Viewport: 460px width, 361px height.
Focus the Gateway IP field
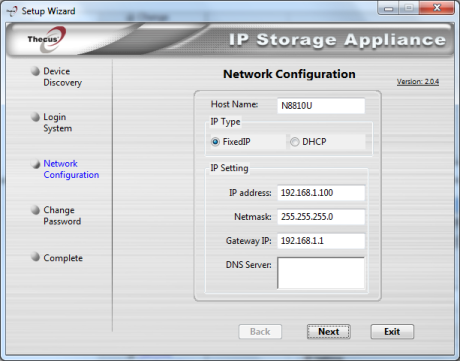321,241
